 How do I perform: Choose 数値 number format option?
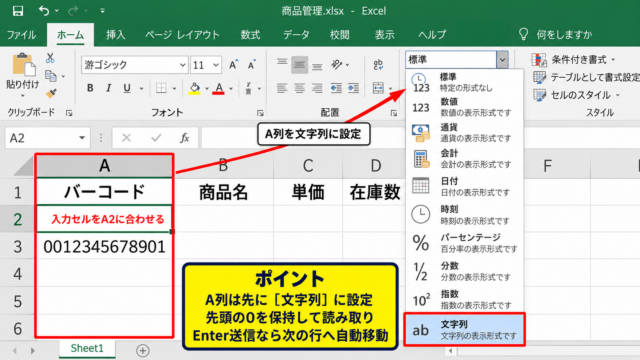pos(464,107)
